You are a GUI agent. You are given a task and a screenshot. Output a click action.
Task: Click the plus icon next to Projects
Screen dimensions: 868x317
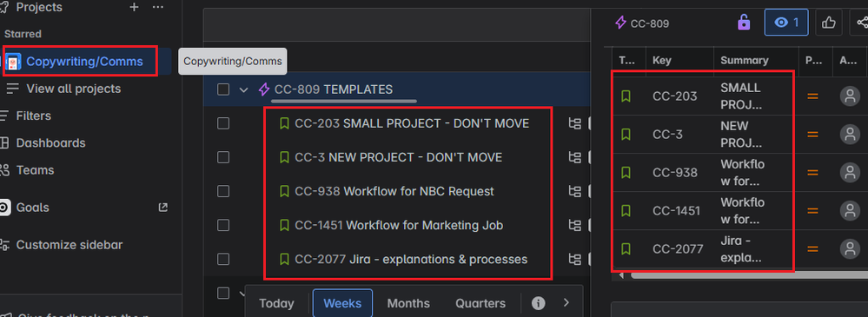134,7
